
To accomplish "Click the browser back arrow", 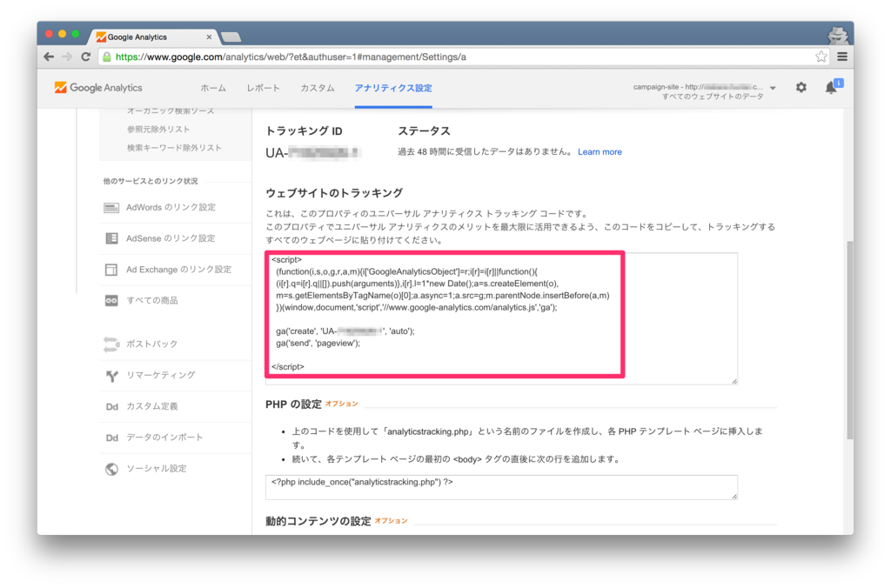I will (49, 57).
